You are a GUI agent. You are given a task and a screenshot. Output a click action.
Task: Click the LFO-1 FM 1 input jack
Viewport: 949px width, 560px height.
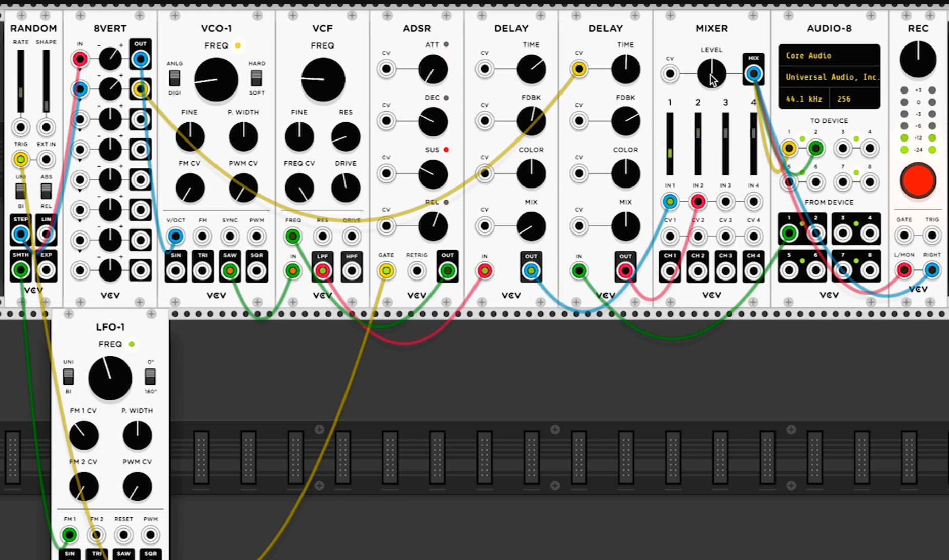69,535
